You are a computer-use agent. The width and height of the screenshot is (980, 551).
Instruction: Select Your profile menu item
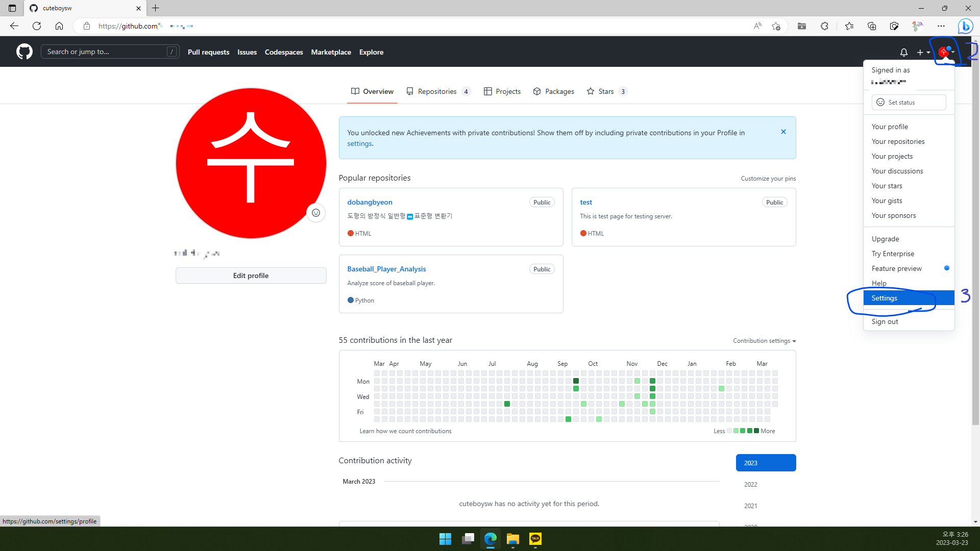click(x=909, y=127)
